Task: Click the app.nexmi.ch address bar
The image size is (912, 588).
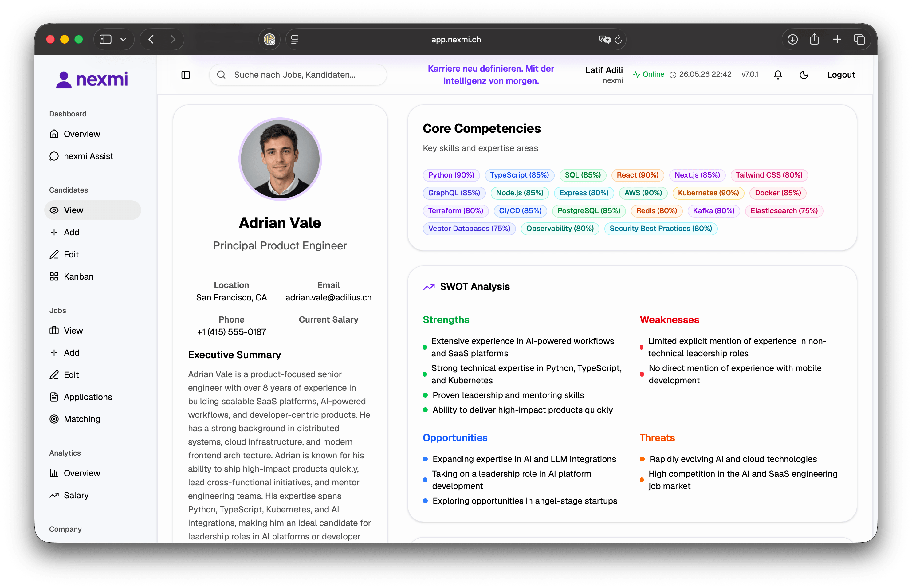Action: 456,39
